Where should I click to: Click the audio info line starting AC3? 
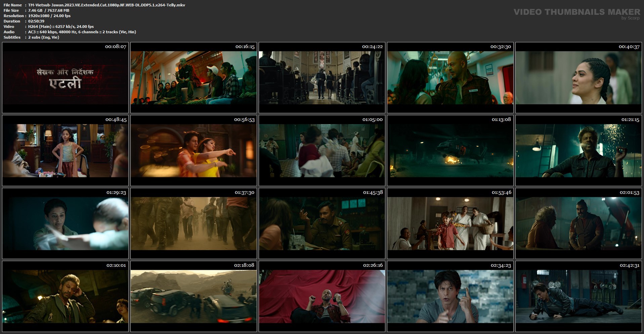[82, 32]
